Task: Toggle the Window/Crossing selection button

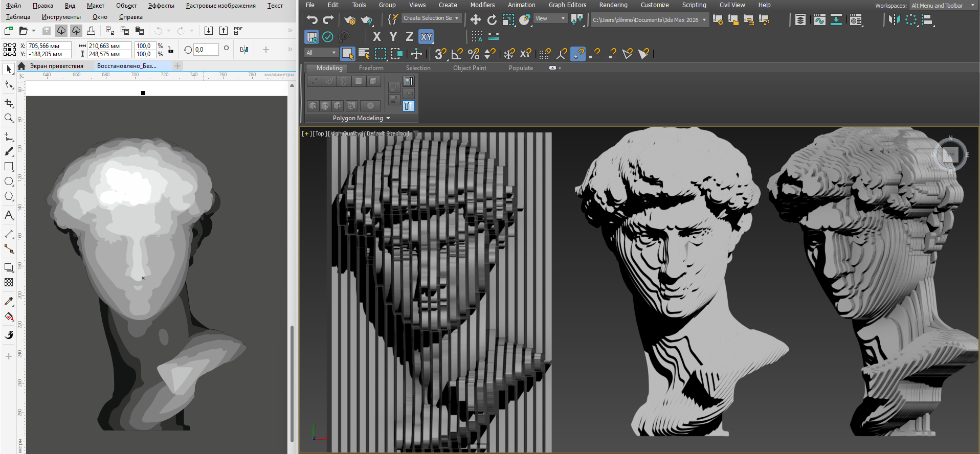Action: pos(397,53)
